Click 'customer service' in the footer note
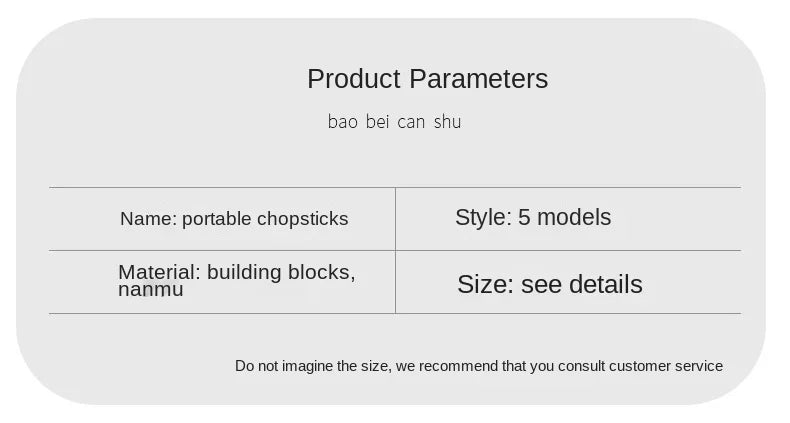Image resolution: width=790 pixels, height=423 pixels. pos(665,366)
